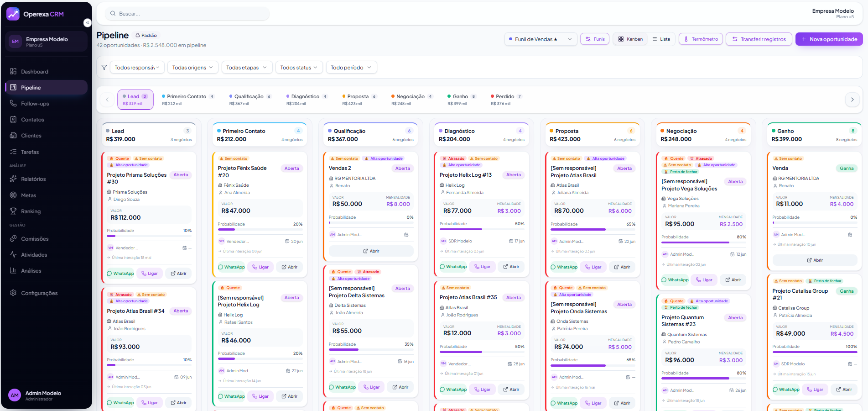
Task: Click the 20% probability bar on Projeto Fênix Saúde #20
Action: [260, 229]
